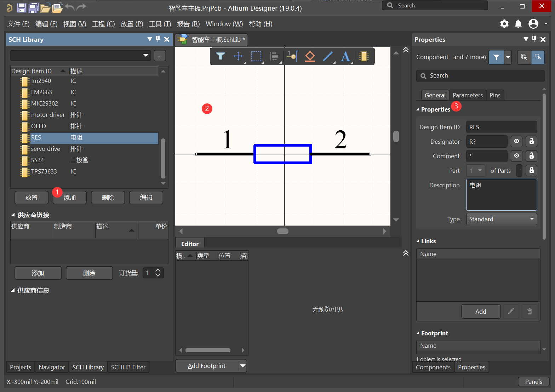Choose the Place Line tool
This screenshot has height=392, width=555.
(x=328, y=56)
